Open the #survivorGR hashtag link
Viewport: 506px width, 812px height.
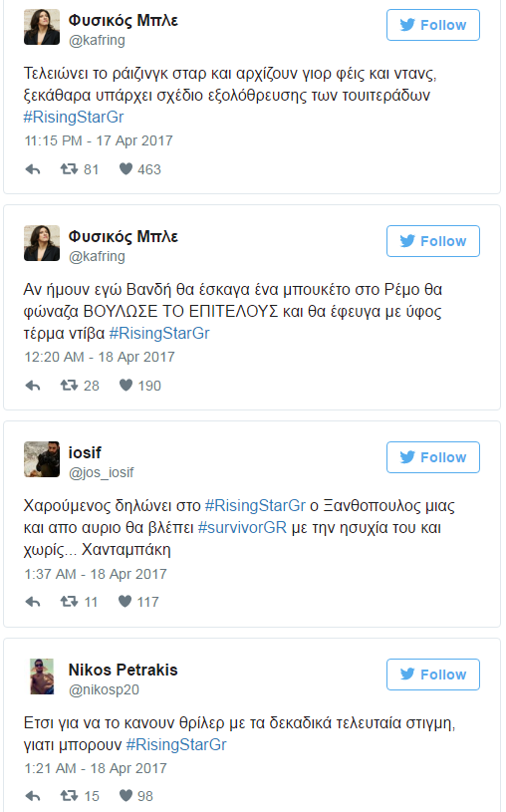pos(242,528)
